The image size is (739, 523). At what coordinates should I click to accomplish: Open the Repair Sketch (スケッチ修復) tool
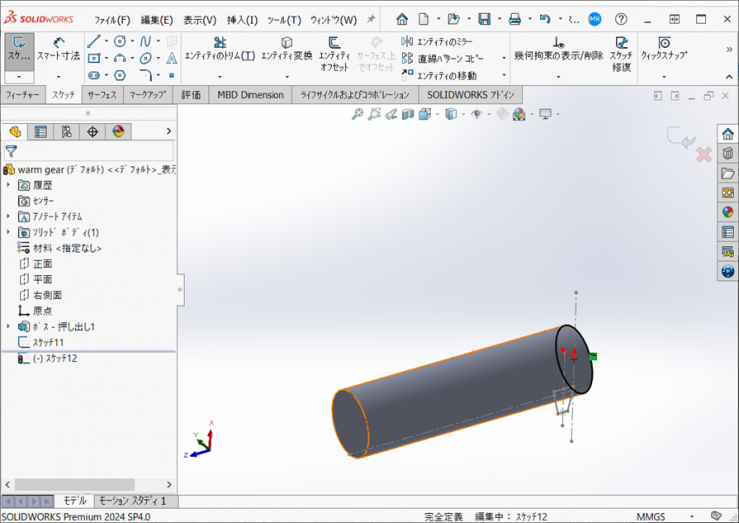[621, 49]
